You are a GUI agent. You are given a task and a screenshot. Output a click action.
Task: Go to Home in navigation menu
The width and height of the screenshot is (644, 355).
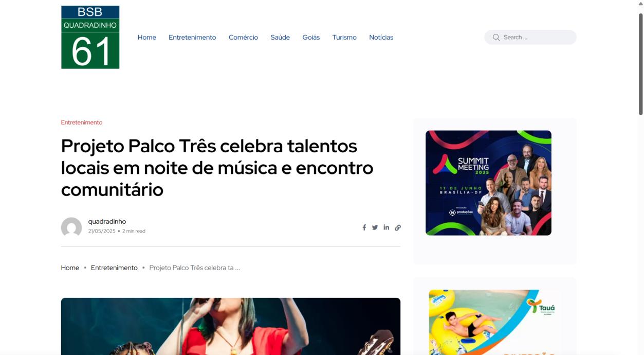tap(147, 37)
